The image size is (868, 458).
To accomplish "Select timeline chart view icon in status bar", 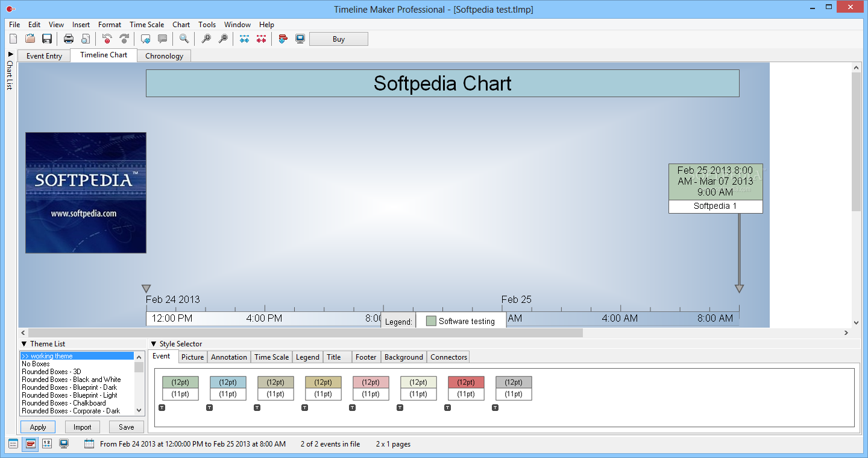I will pos(30,444).
